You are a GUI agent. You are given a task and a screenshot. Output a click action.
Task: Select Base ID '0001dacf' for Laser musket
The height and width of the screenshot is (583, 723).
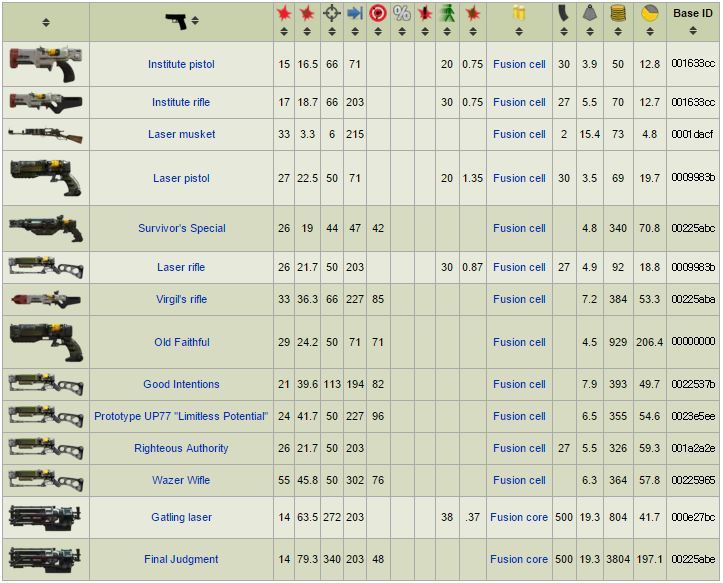pos(692,134)
